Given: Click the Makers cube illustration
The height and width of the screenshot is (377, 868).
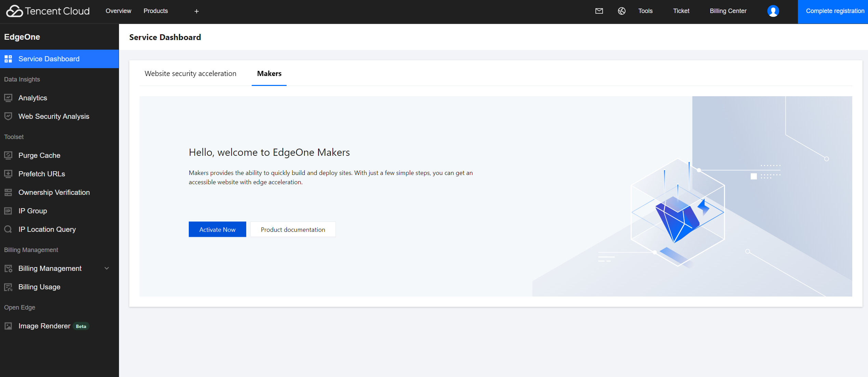Looking at the screenshot, I should pyautogui.click(x=678, y=213).
